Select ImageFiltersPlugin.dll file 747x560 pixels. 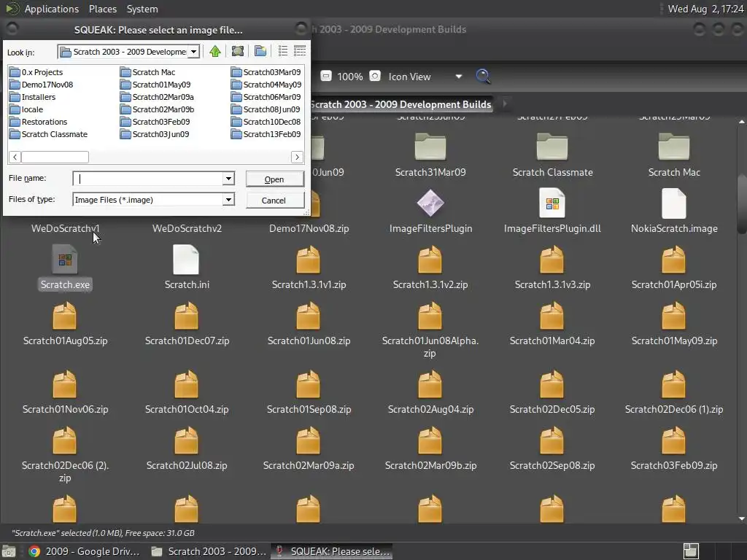552,211
